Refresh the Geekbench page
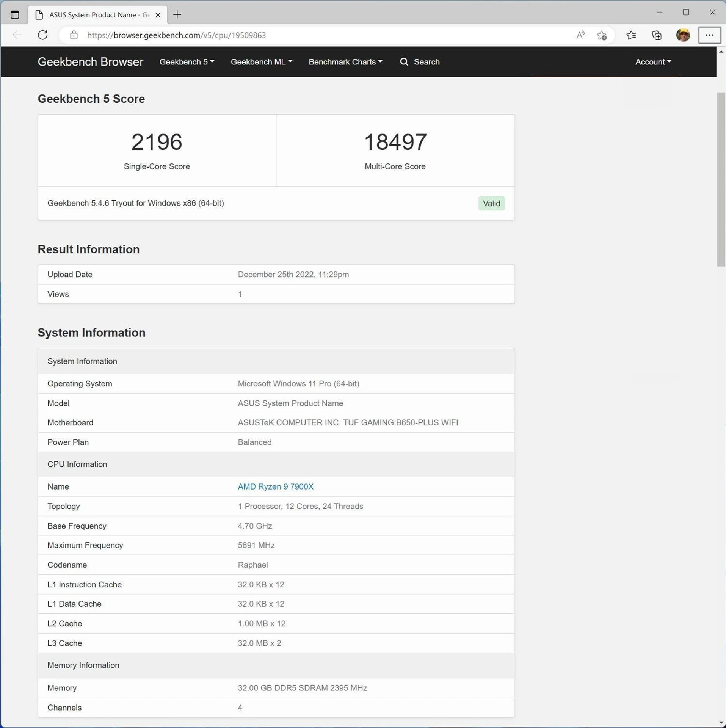Image resolution: width=726 pixels, height=728 pixels. pyautogui.click(x=43, y=35)
